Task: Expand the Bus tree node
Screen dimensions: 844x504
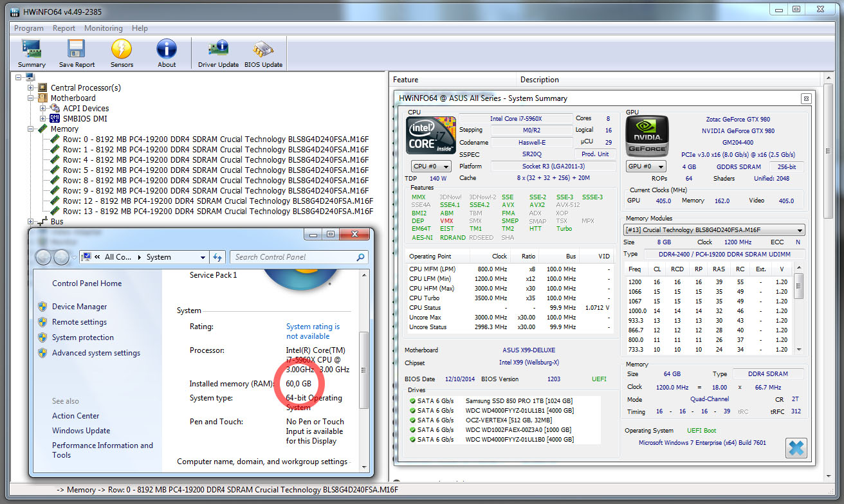Action: coord(31,222)
